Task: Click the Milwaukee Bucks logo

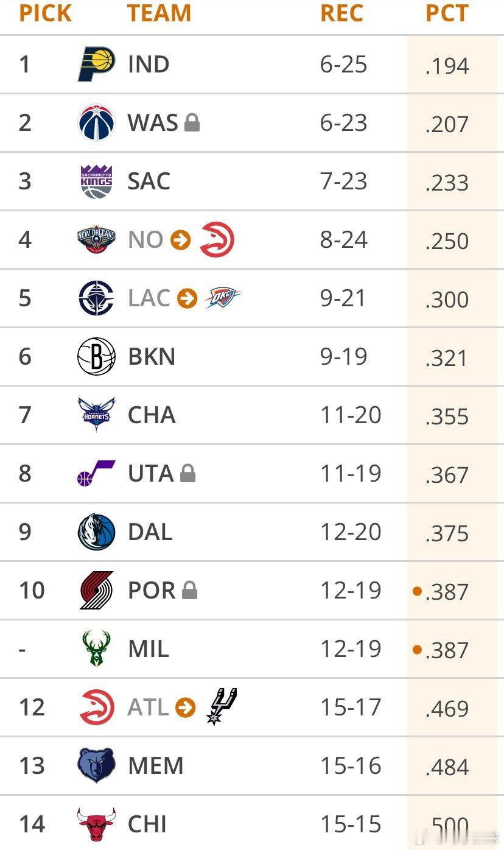Action: click(96, 649)
